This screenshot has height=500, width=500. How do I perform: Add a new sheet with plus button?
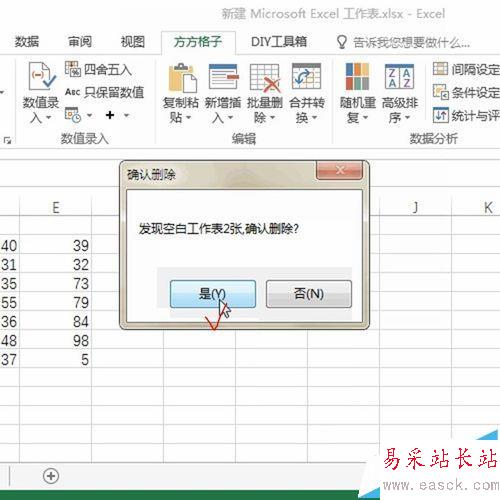(x=51, y=476)
